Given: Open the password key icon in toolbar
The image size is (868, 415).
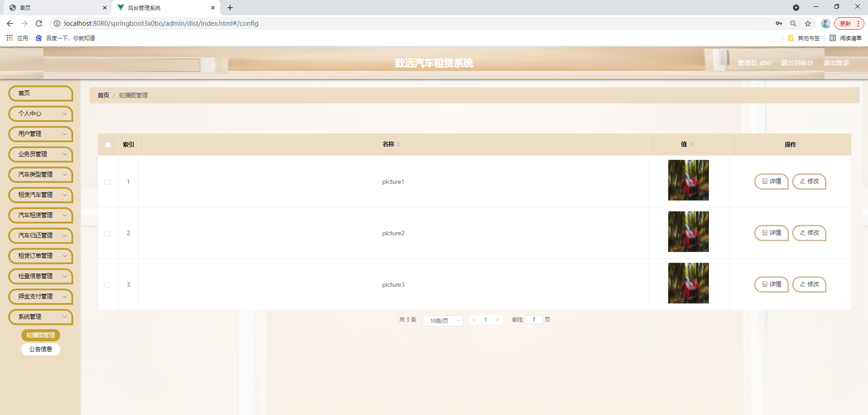Looking at the screenshot, I should [779, 23].
